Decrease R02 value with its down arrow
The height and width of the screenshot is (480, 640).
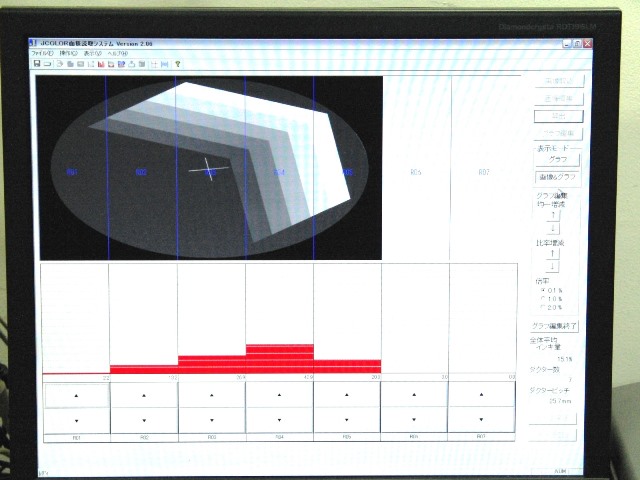(x=144, y=420)
